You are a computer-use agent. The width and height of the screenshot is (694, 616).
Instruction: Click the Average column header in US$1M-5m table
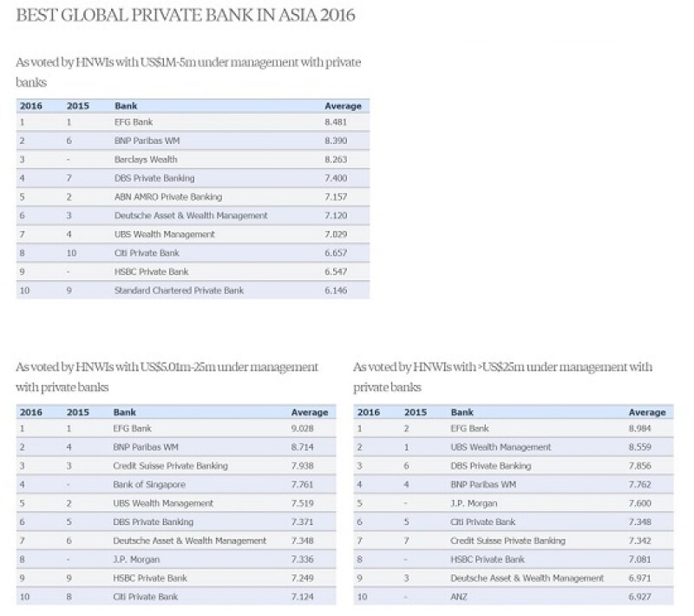point(342,106)
